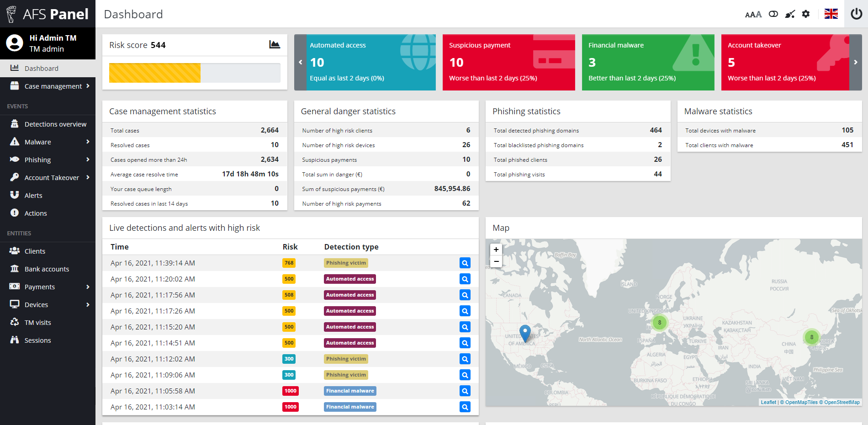Open the settings gear in the top bar
The width and height of the screenshot is (868, 425).
[805, 14]
